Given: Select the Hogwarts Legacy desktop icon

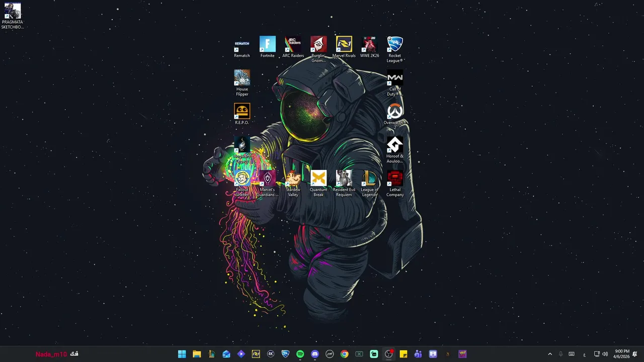Looking at the screenshot, I should coord(242,150).
